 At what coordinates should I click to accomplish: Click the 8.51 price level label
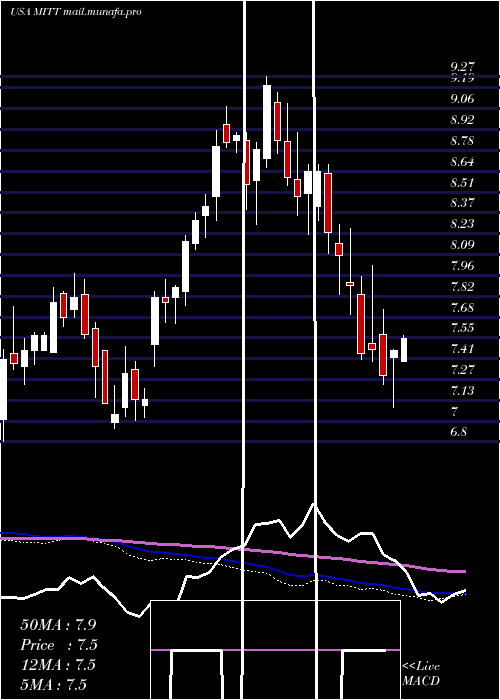[463, 182]
